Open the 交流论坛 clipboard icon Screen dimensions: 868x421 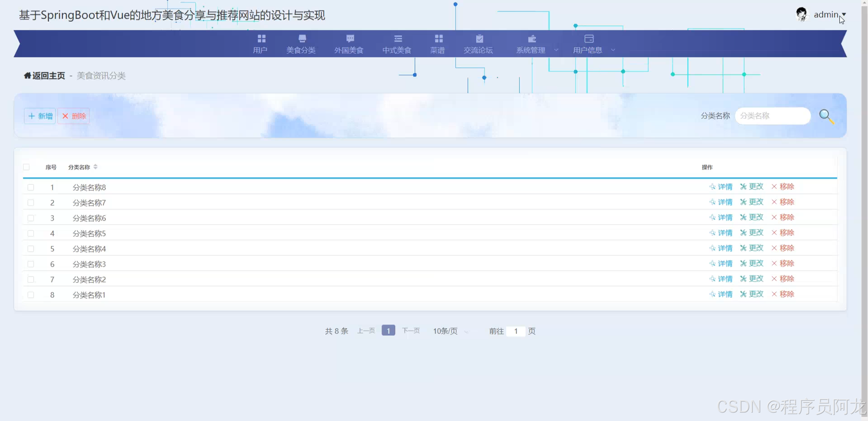click(x=479, y=39)
